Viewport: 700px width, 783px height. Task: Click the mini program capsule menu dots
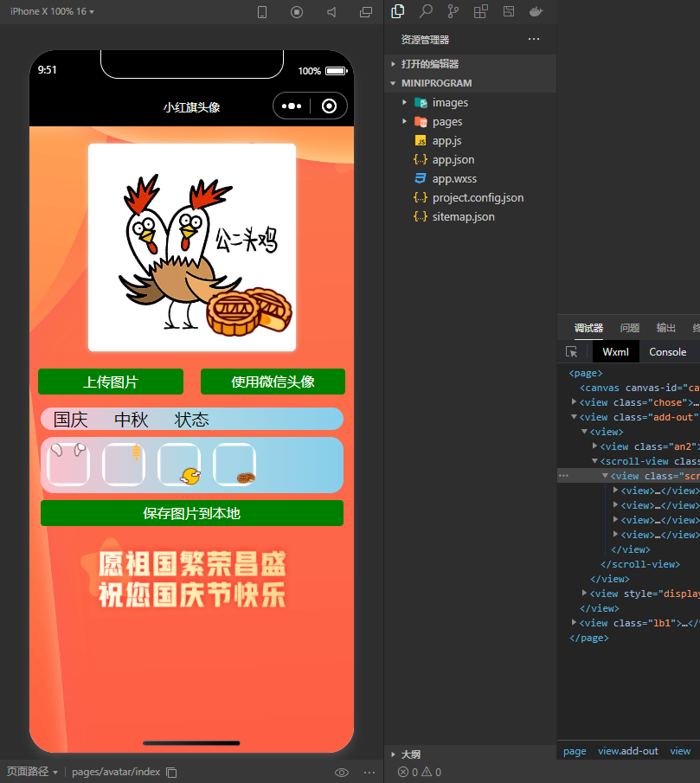pos(292,106)
